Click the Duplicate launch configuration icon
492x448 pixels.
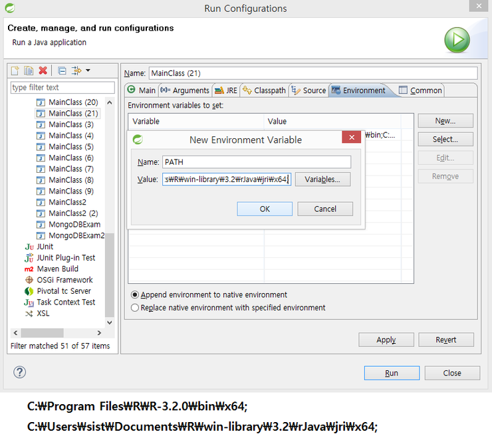(29, 70)
